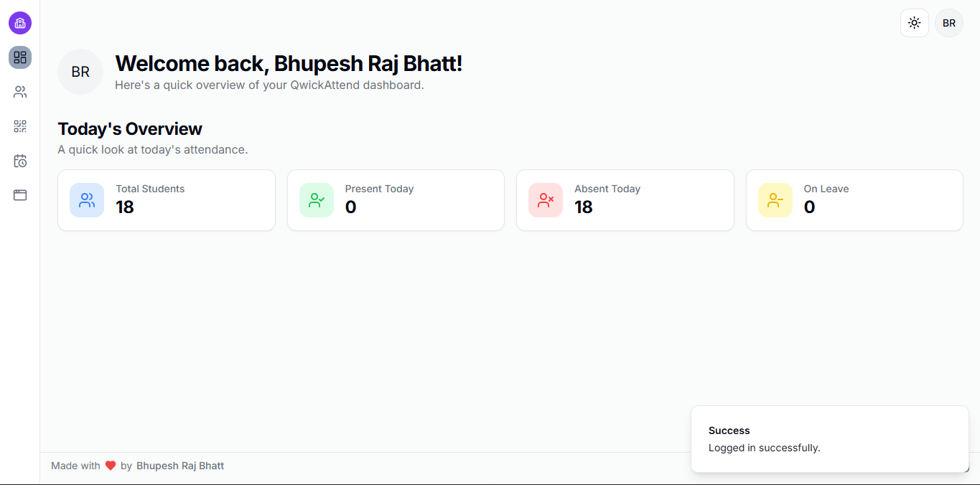Open the BR user menu in top-right
This screenshot has width=980, height=485.
tap(948, 23)
